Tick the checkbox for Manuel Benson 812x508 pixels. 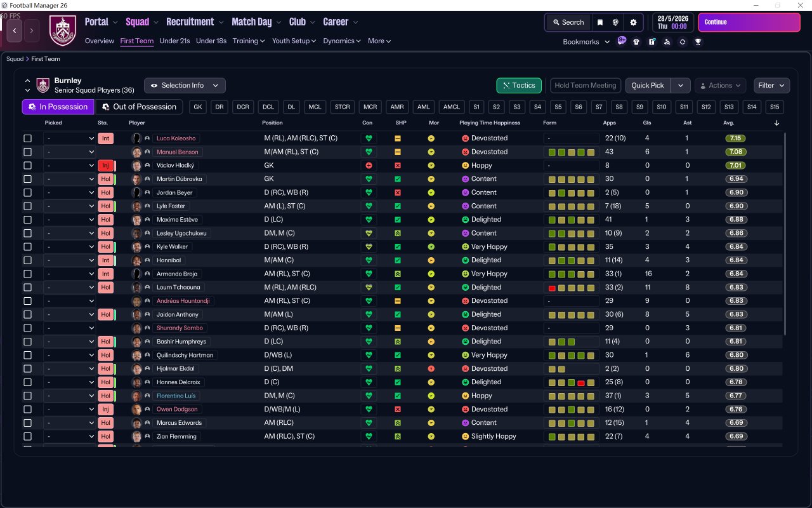[27, 152]
